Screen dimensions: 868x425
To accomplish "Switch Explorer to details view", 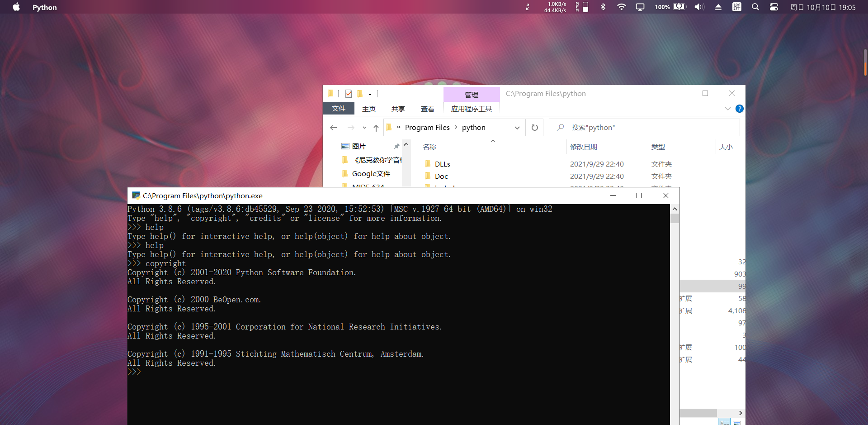I will coord(725,422).
